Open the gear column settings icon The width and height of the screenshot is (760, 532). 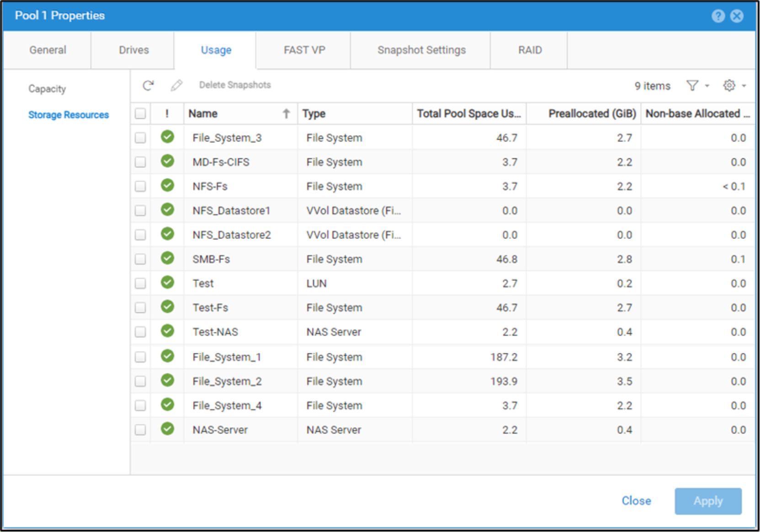729,85
